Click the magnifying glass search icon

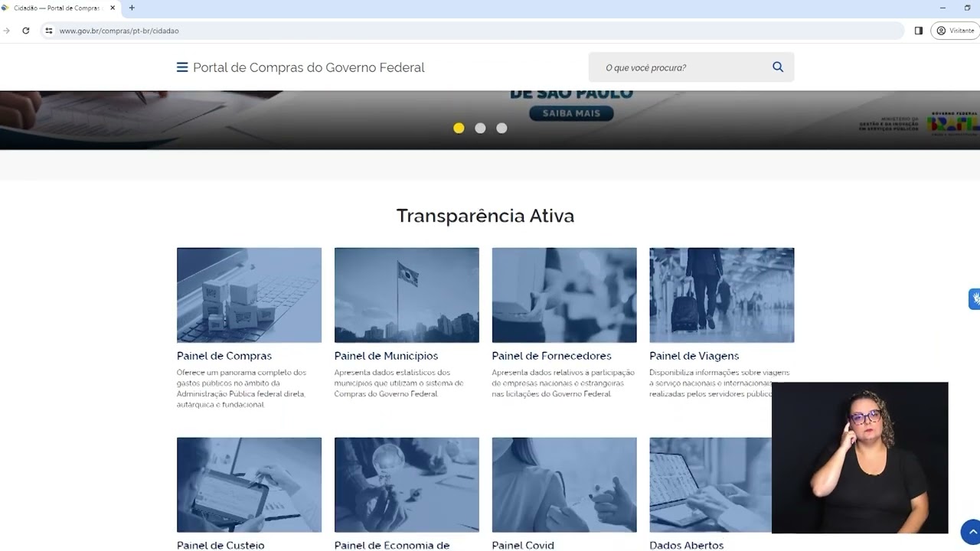tap(777, 67)
